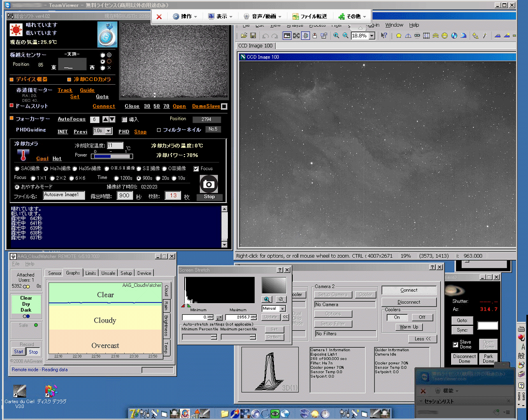Click the blue clock logo icon
This screenshot has height=420, width=528.
point(107,34)
